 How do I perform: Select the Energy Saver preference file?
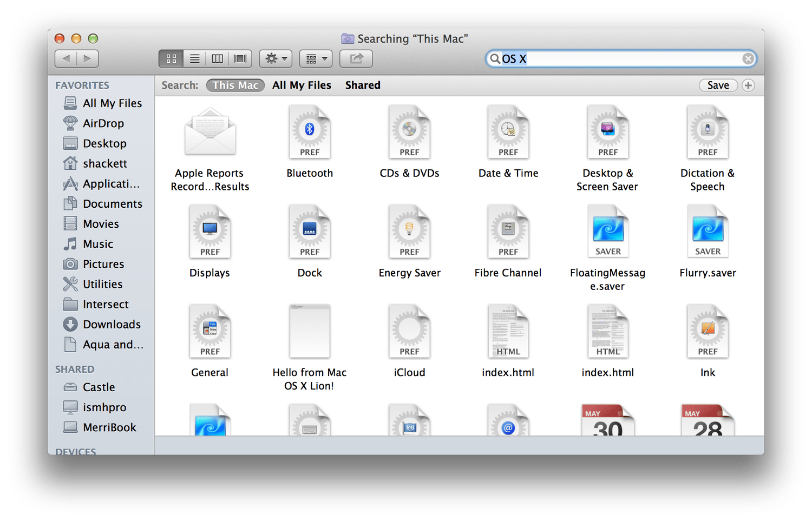tap(409, 242)
